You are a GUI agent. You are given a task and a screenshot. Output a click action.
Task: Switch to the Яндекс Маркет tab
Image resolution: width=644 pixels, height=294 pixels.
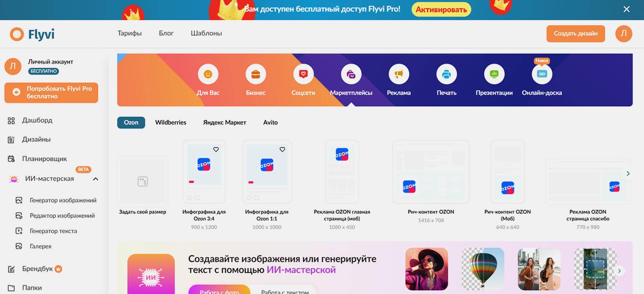pyautogui.click(x=225, y=123)
